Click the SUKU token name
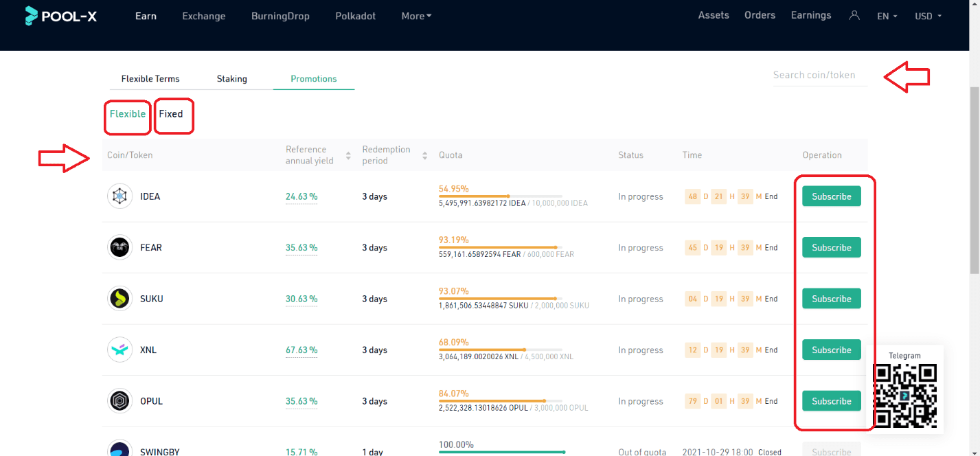This screenshot has width=980, height=456. [x=152, y=299]
